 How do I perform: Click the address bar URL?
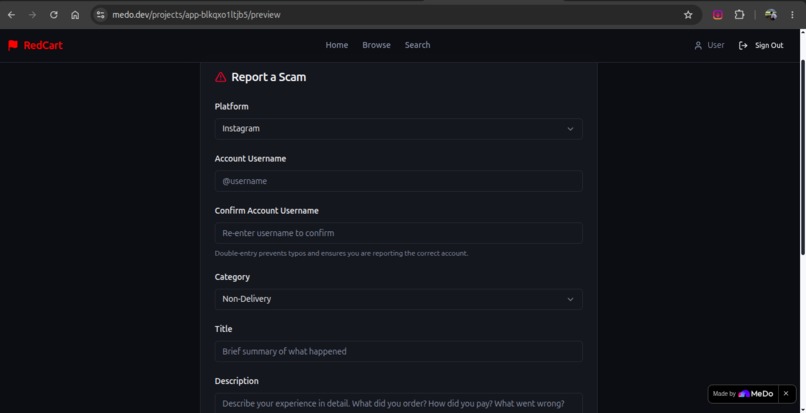[x=196, y=15]
